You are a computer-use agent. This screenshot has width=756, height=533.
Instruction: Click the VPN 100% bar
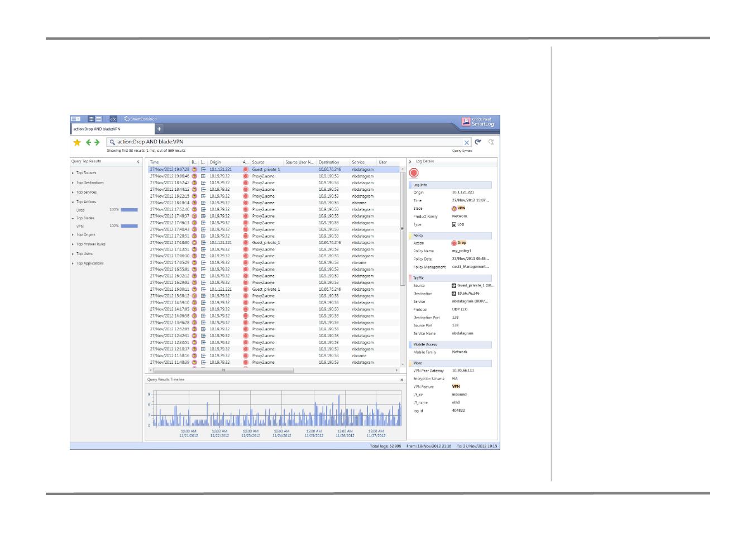[x=129, y=226]
